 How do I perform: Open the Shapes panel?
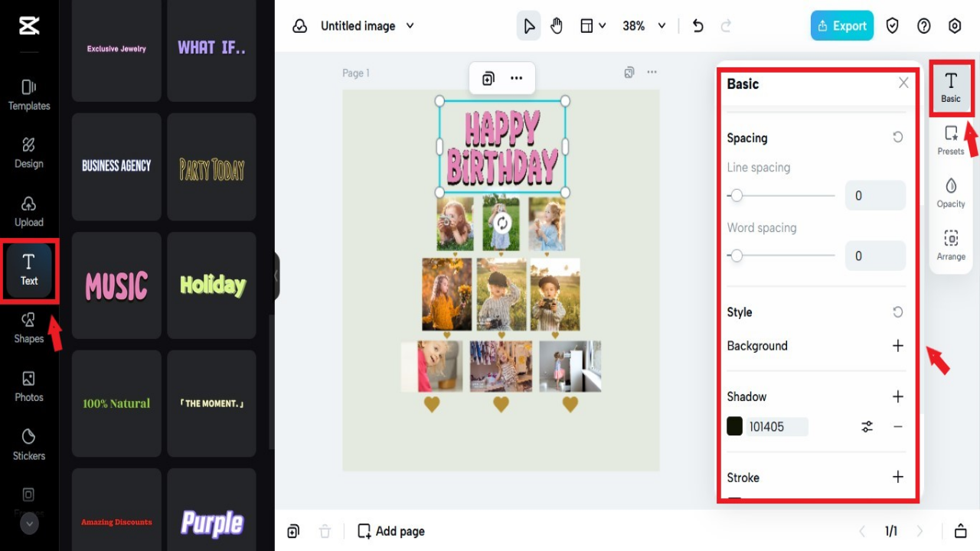tap(28, 328)
